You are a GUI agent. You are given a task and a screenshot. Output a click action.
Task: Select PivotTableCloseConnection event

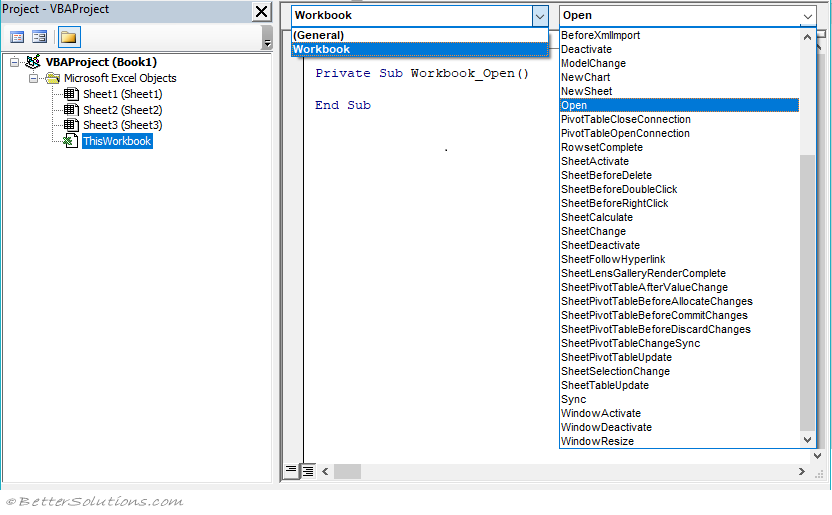(x=679, y=119)
